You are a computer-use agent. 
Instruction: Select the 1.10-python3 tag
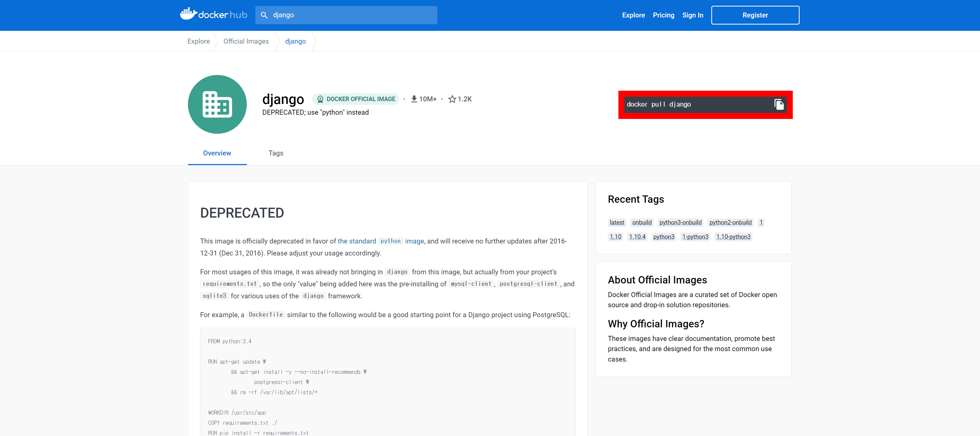(733, 237)
